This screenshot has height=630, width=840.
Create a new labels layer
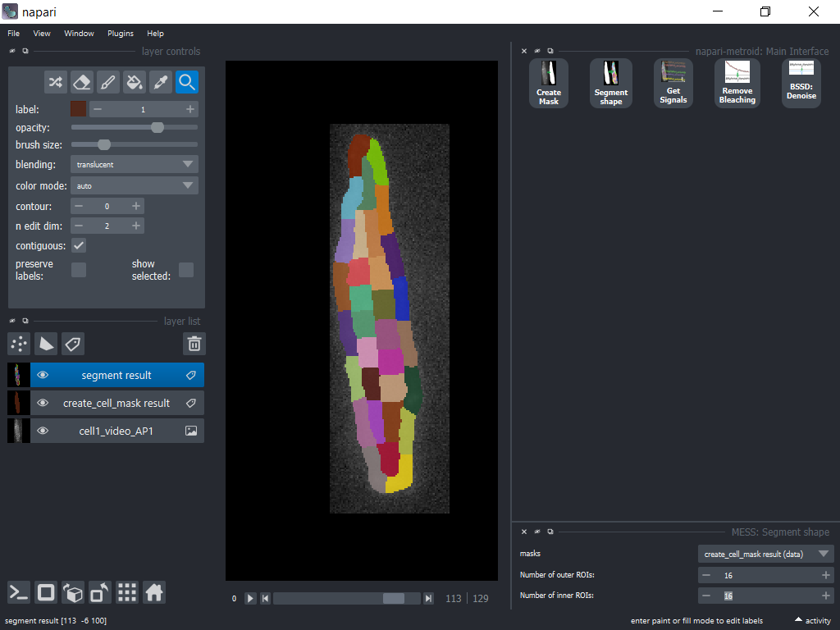73,344
